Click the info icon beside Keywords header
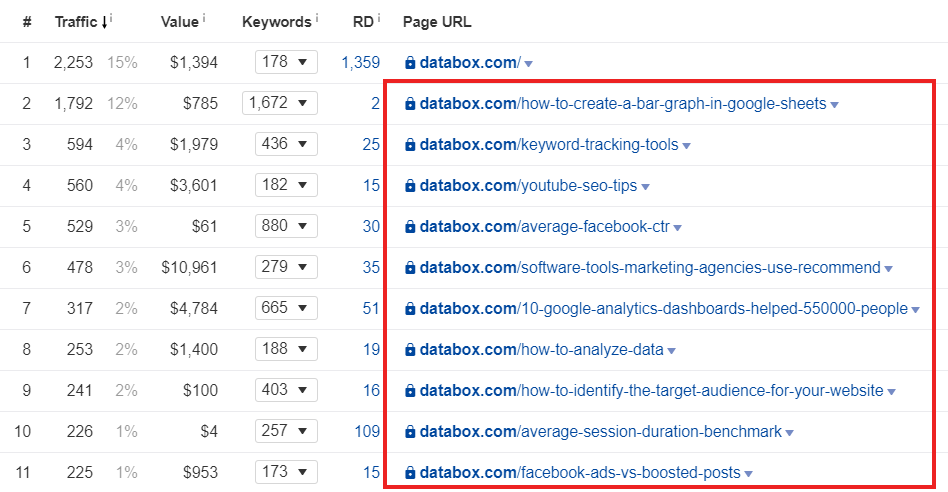Viewport: 948px width, 492px height. pos(318,18)
